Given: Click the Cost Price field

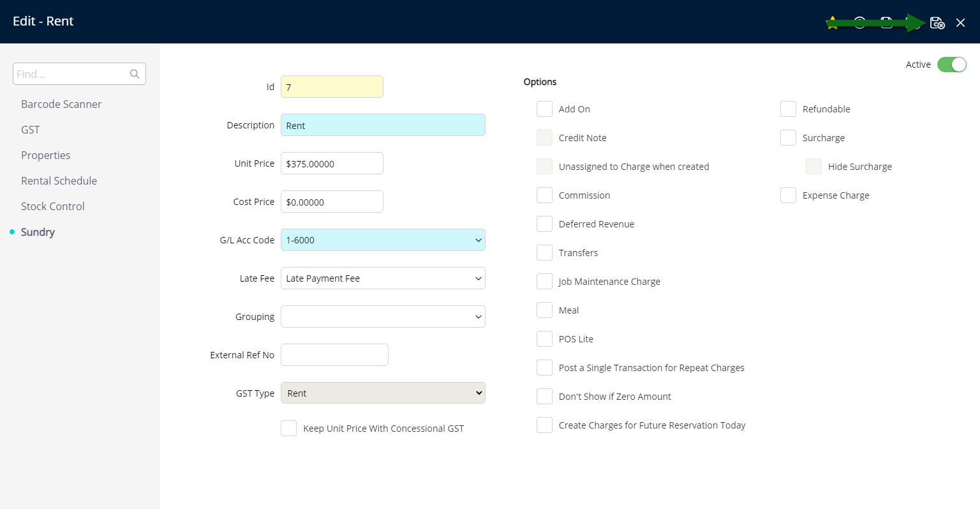Looking at the screenshot, I should [332, 202].
